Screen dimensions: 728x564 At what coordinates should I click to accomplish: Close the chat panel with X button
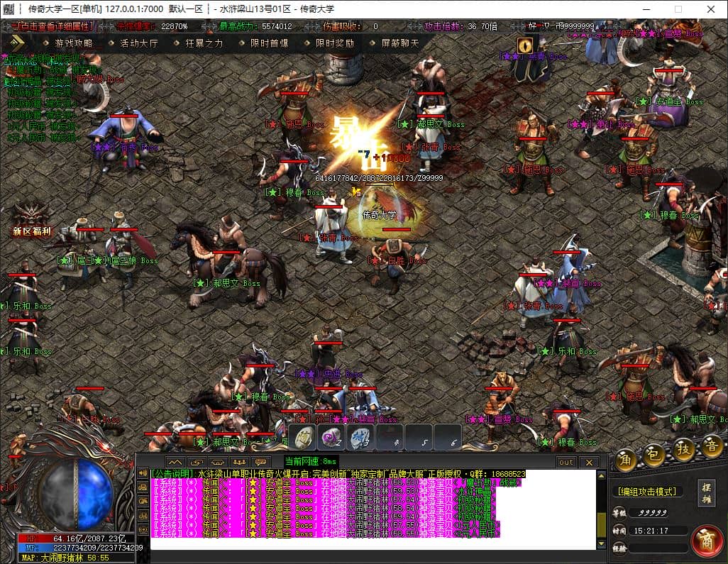(x=589, y=463)
